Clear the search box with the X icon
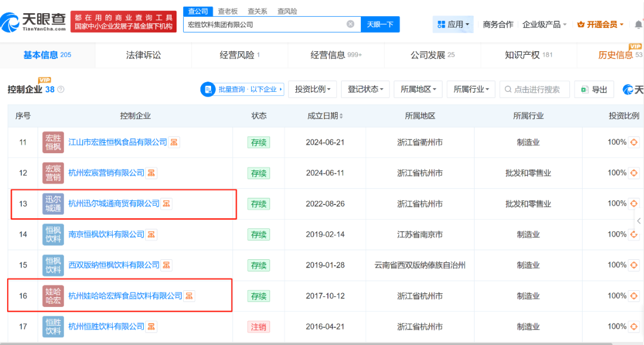644x345 pixels. [351, 24]
